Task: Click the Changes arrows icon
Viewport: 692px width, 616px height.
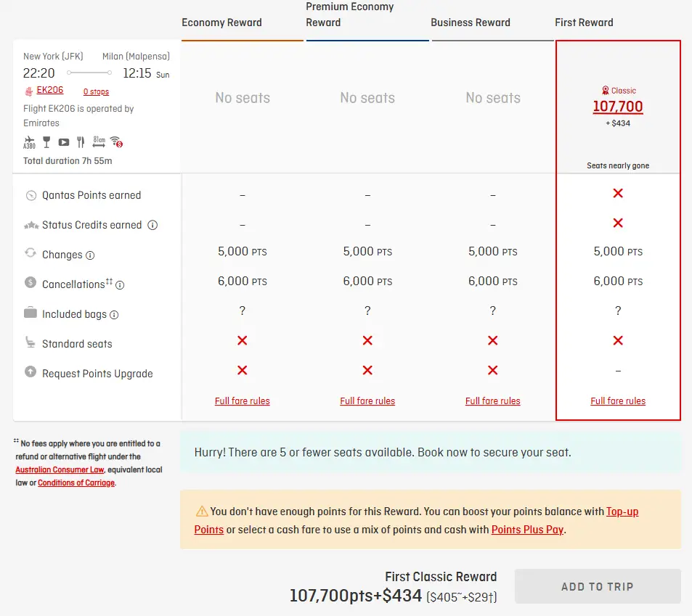Action: click(30, 253)
